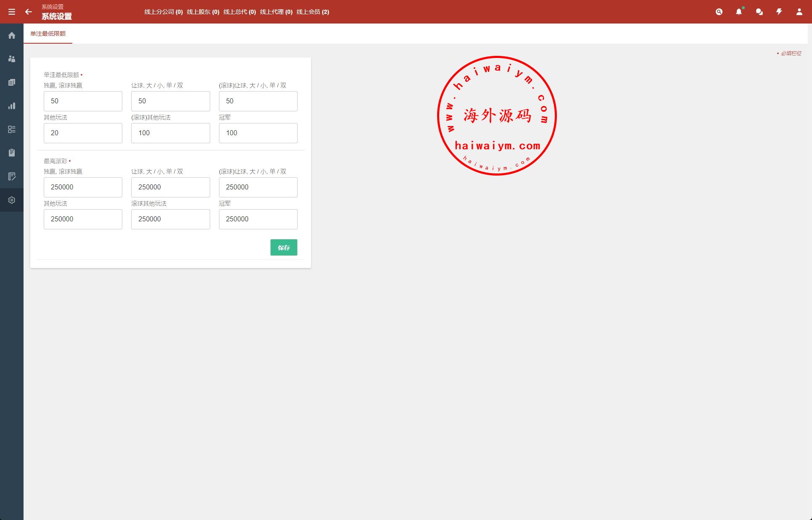
Task: Click the 冠军 minimum limit field showing 100
Action: 258,133
